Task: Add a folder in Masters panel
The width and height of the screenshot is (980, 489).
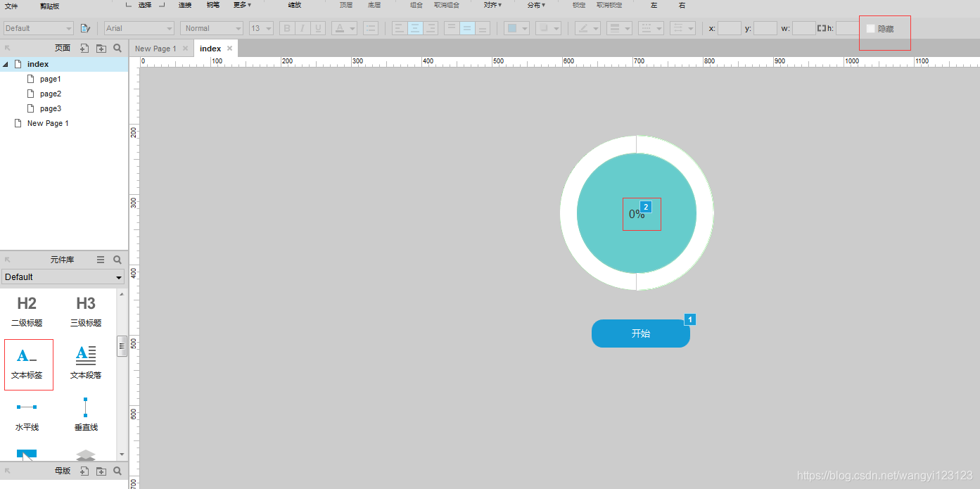Action: [101, 471]
